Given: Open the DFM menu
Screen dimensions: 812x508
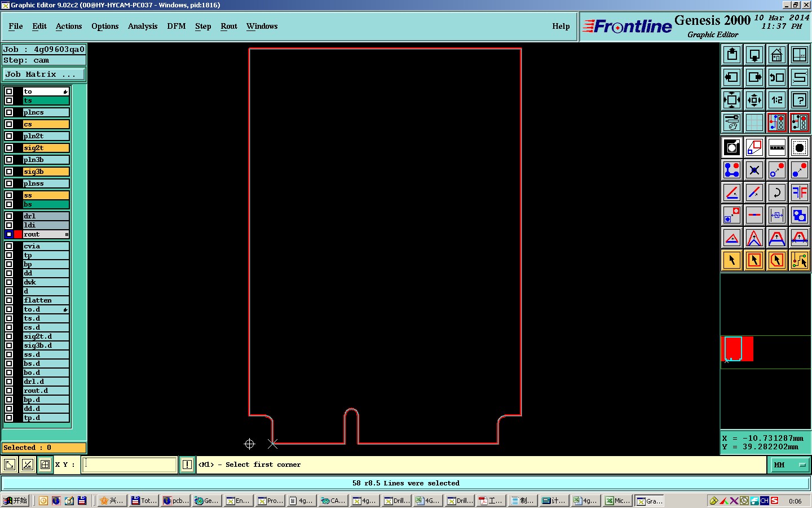Looking at the screenshot, I should point(176,27).
